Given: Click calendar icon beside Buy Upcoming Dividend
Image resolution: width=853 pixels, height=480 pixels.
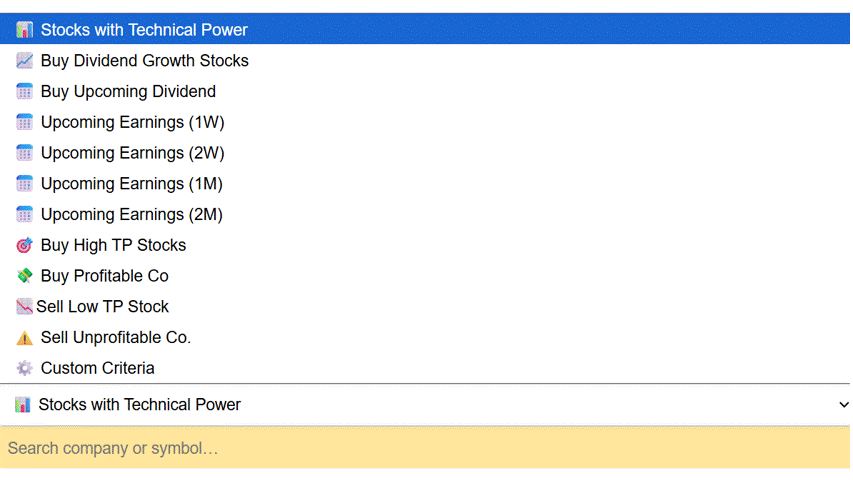Looking at the screenshot, I should click(25, 92).
